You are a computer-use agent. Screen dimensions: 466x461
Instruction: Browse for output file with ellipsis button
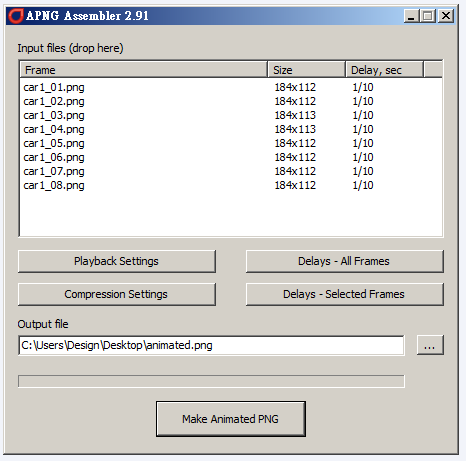430,345
